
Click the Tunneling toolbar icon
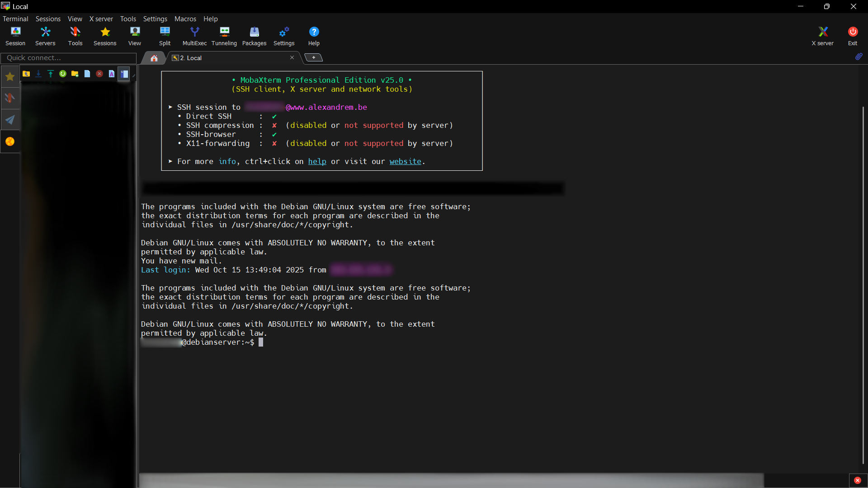click(x=224, y=36)
